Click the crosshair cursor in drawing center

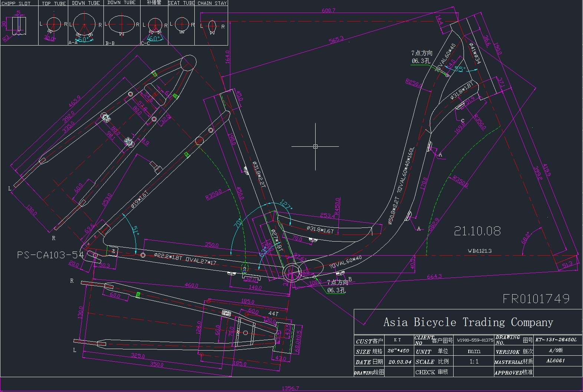pos(315,147)
